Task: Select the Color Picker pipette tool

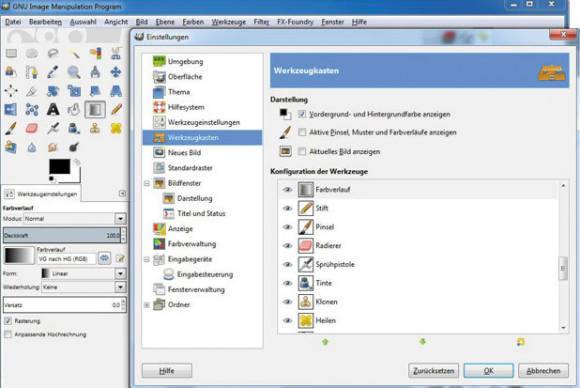Action: (x=53, y=72)
